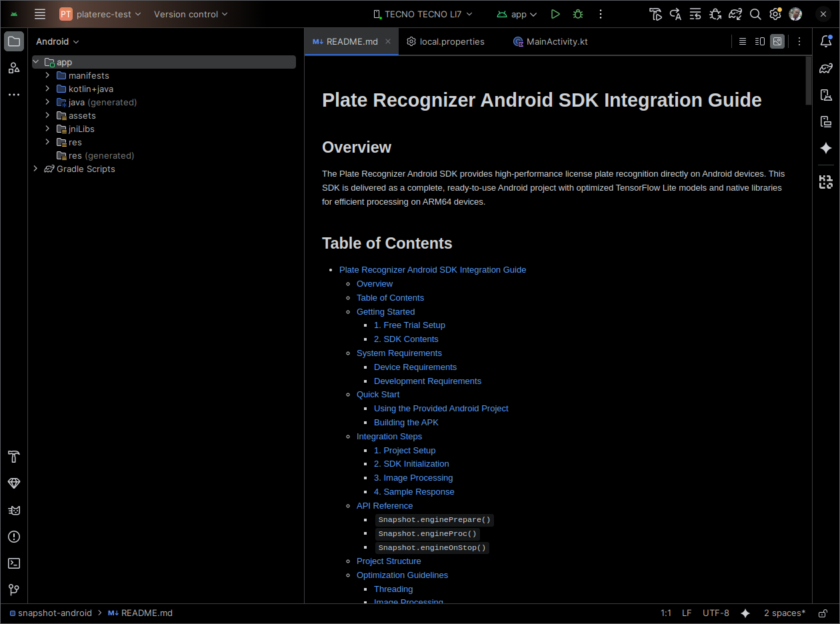Image resolution: width=840 pixels, height=624 pixels.
Task: Open Search Everywhere magnifier icon
Action: (x=755, y=14)
